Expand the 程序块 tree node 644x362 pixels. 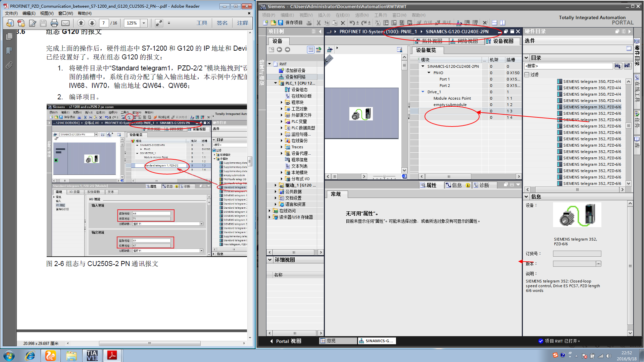click(282, 102)
